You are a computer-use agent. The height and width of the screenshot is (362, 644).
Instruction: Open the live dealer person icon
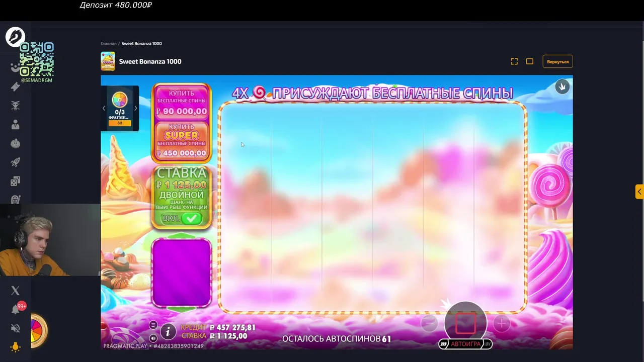tap(15, 125)
